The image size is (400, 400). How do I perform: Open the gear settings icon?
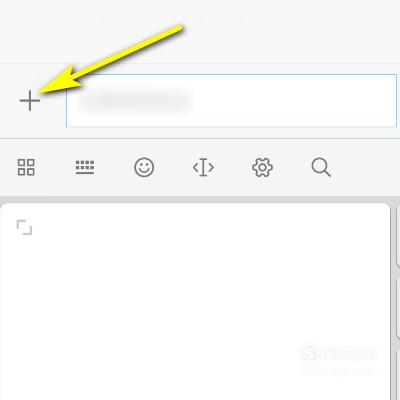click(262, 167)
